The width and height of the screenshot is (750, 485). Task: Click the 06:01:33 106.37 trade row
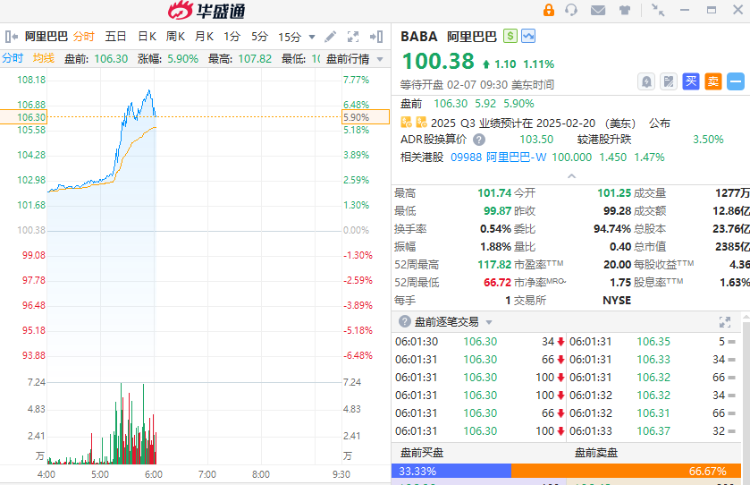652,431
